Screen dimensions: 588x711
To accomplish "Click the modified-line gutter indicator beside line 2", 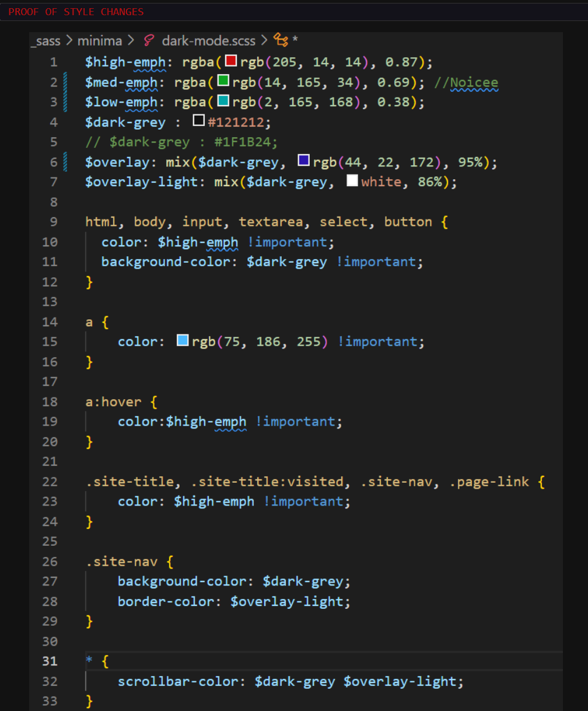I will 65,81.
